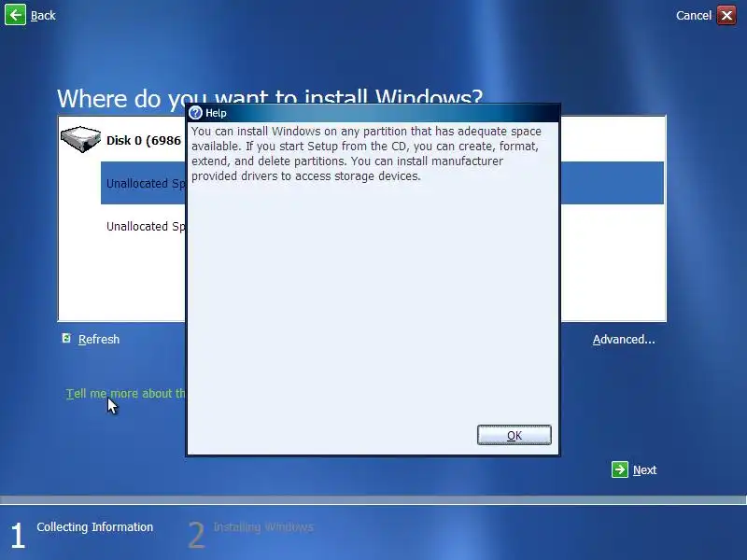Viewport: 747px width, 560px height.
Task: Click the Tell me more about link
Action: (x=125, y=393)
